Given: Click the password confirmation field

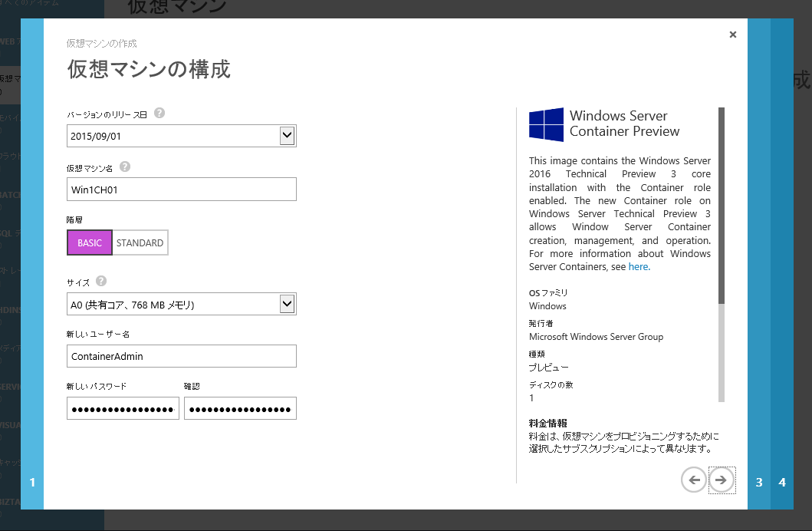Looking at the screenshot, I should [x=240, y=409].
